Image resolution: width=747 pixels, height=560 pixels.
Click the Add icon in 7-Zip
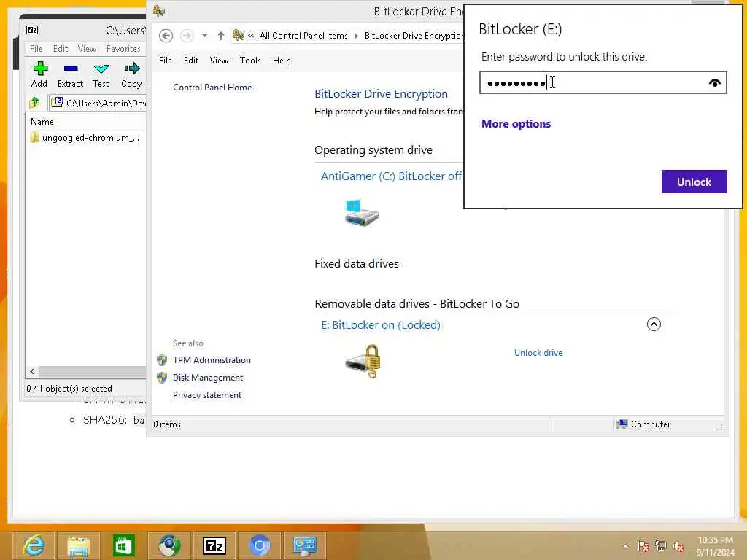tap(40, 69)
